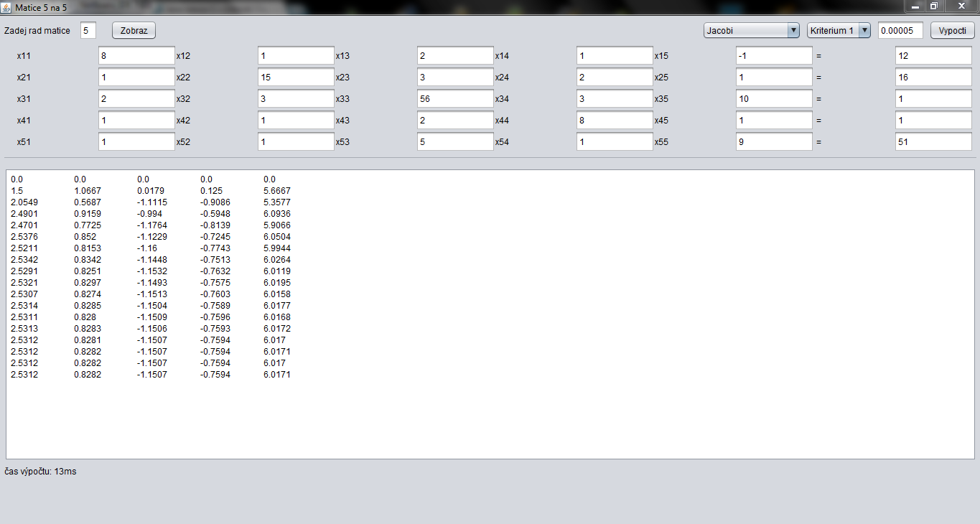980x524 pixels.
Task: Click the value 2.5291 in results
Action: tap(24, 271)
